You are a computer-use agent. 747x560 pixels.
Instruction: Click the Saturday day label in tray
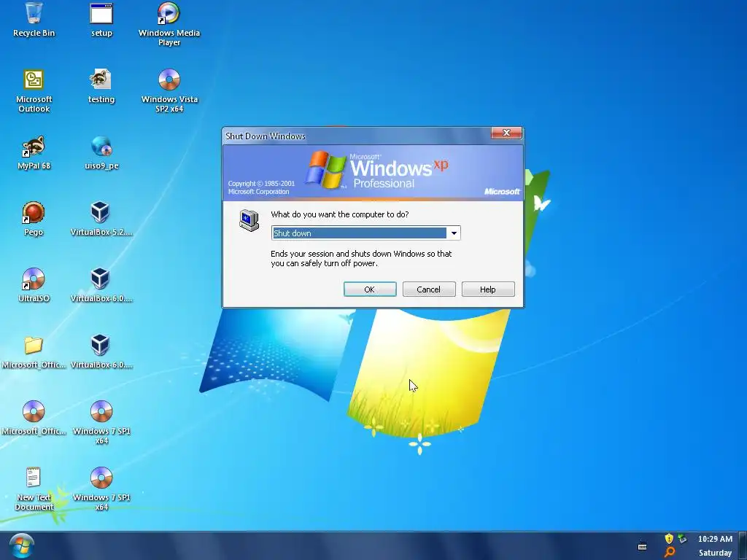click(x=715, y=553)
